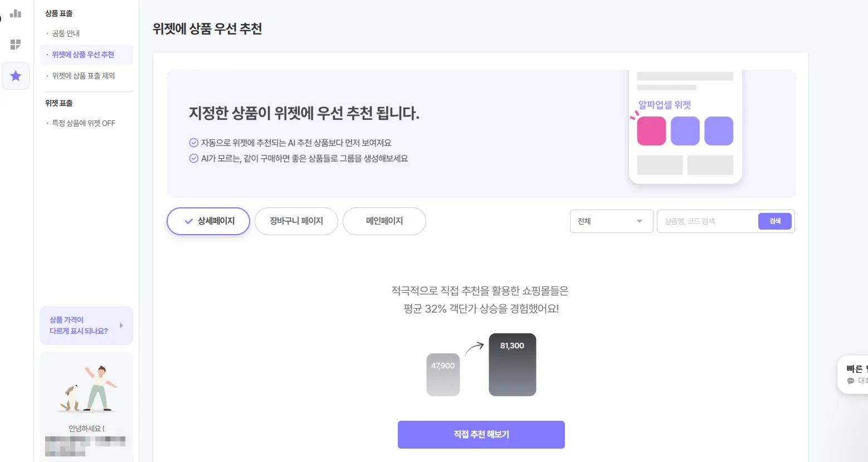Click the dashboard grid icon in sidebar
Image resolution: width=868 pixels, height=462 pixels.
point(16,45)
